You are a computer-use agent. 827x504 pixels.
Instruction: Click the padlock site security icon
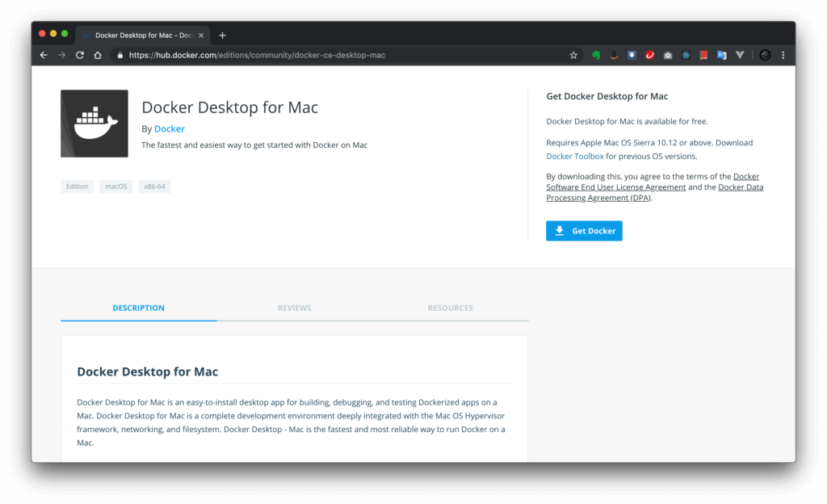click(120, 56)
